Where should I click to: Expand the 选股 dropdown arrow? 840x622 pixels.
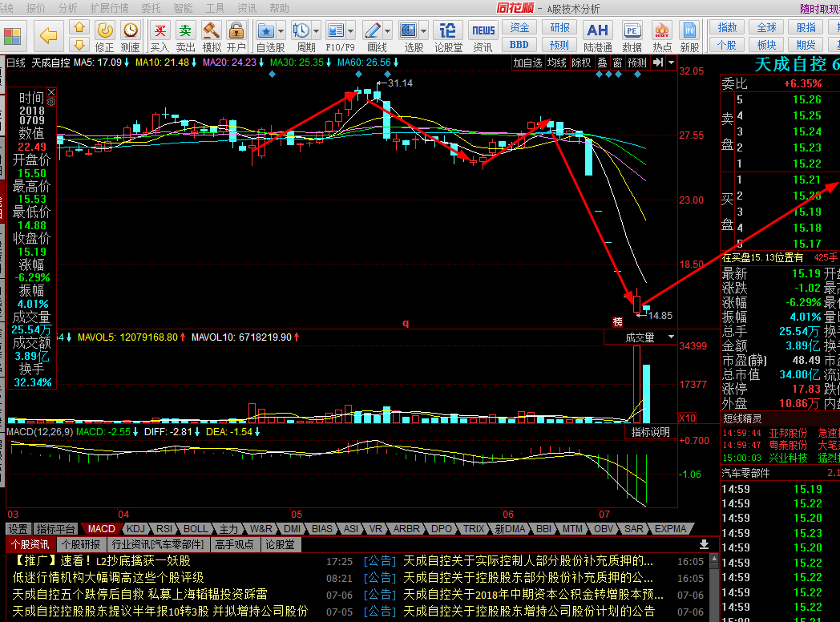point(424,31)
